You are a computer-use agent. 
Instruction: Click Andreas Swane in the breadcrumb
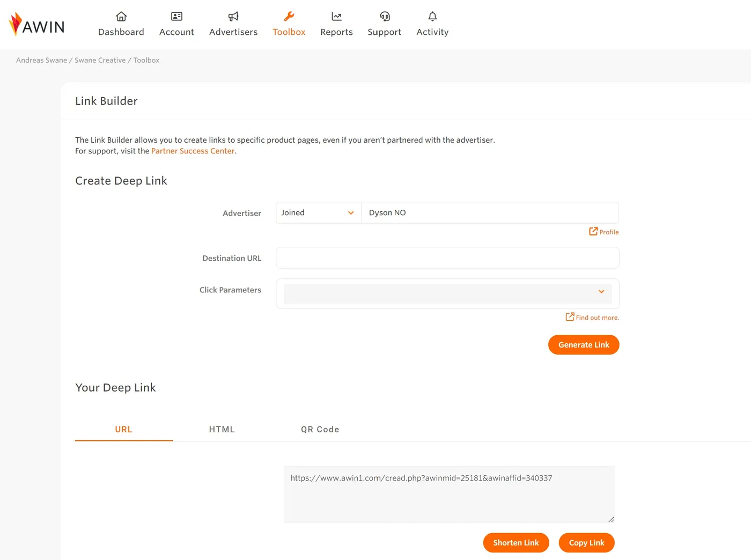tap(41, 60)
